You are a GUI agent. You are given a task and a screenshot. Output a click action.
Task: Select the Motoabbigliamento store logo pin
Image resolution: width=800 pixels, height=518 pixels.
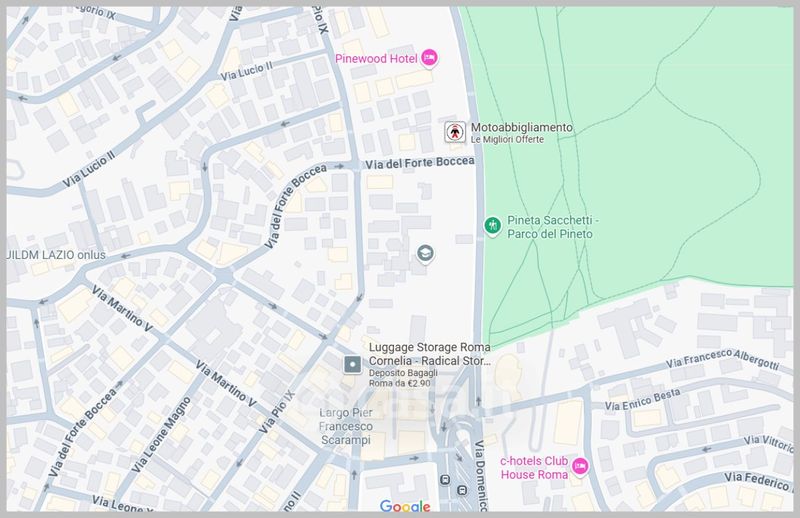pyautogui.click(x=455, y=132)
